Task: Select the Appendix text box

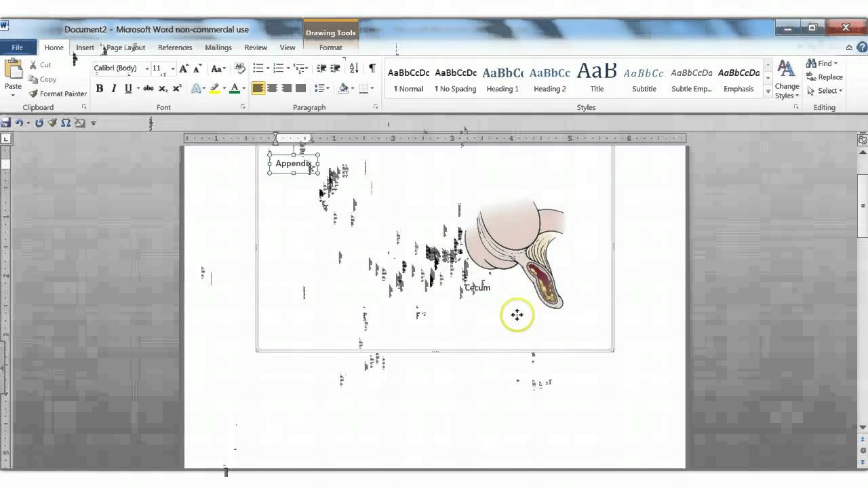Action: point(293,163)
